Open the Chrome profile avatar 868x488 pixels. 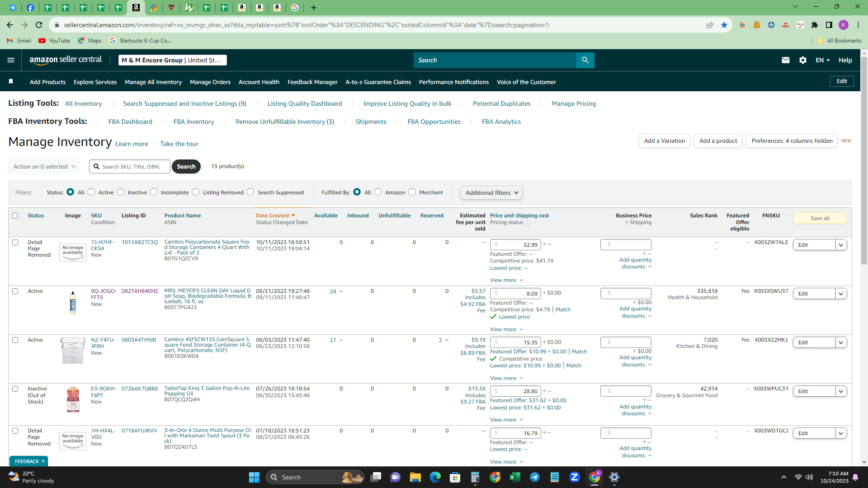coord(844,25)
